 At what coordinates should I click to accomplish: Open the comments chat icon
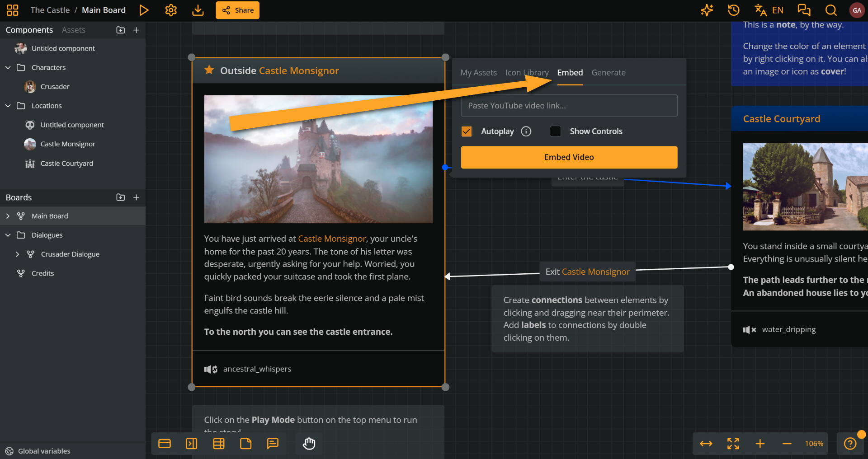pos(804,10)
